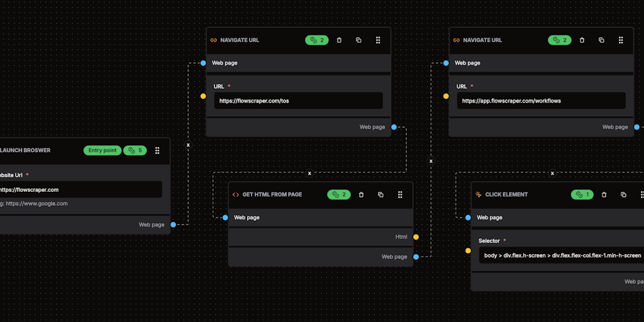Delete the flowscraper.com/tos Navigate URL node

(339, 40)
